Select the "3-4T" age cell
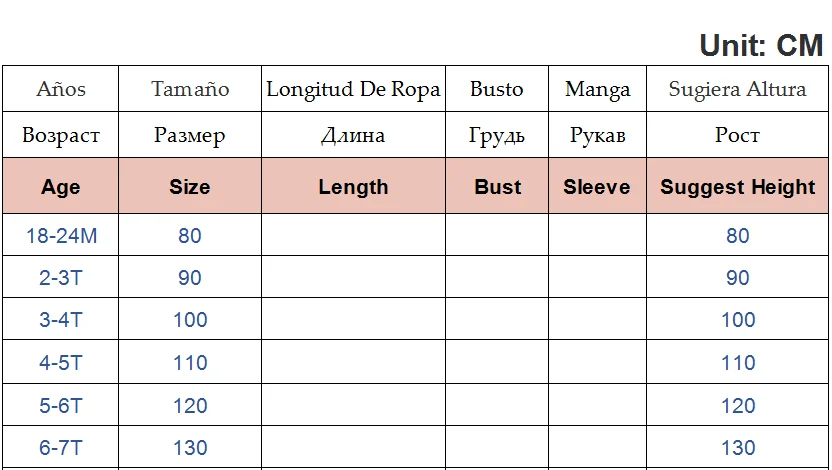This screenshot has width=832, height=470. pyautogui.click(x=61, y=320)
